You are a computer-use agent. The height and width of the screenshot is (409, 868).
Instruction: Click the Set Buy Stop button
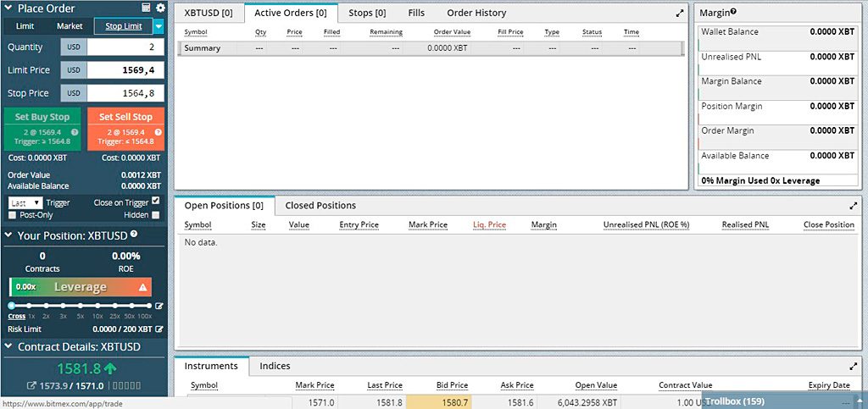42,129
